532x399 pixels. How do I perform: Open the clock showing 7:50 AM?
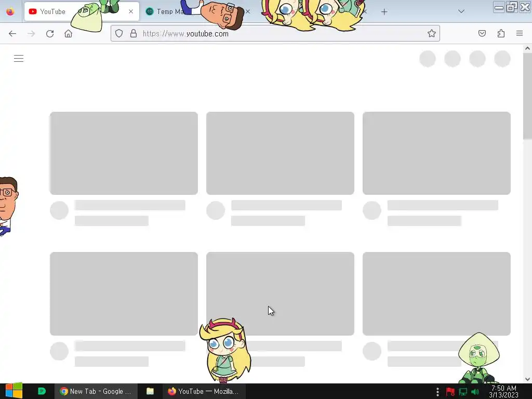pos(504,392)
